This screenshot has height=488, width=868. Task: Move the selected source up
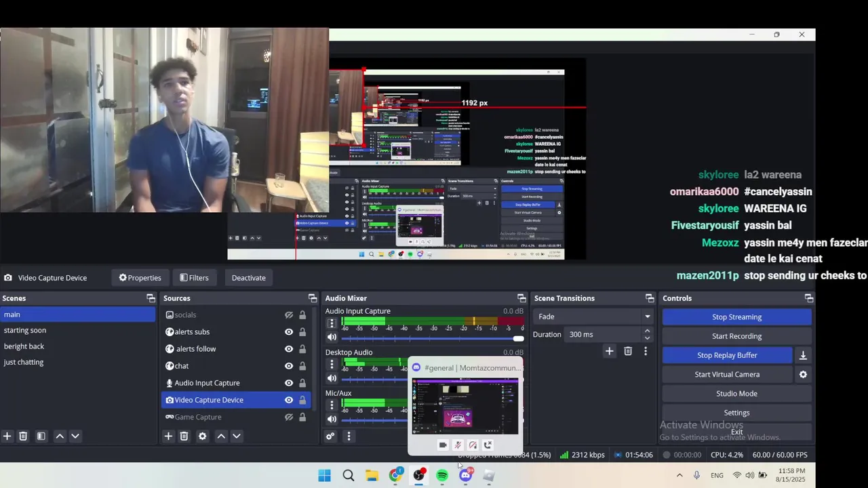(221, 436)
